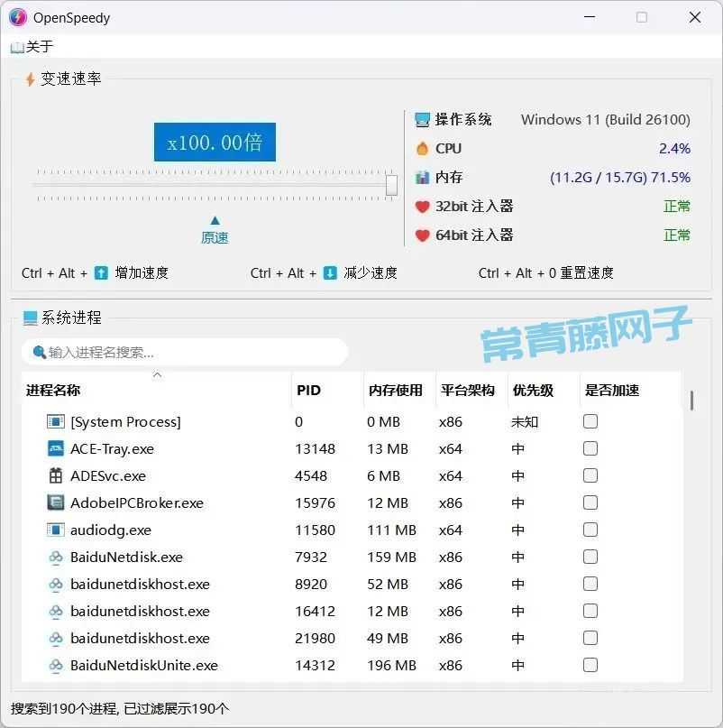
Task: Toggle the sort arrow above 进程名称
Action: (158, 374)
